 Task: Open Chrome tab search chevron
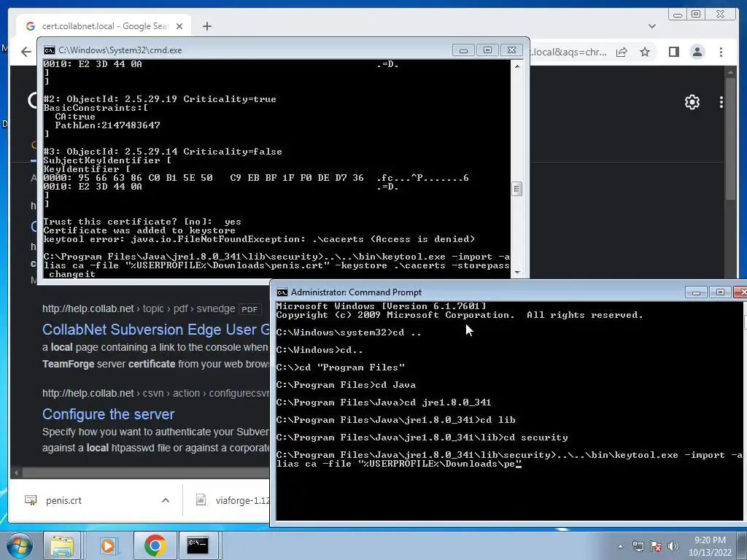[x=651, y=26]
